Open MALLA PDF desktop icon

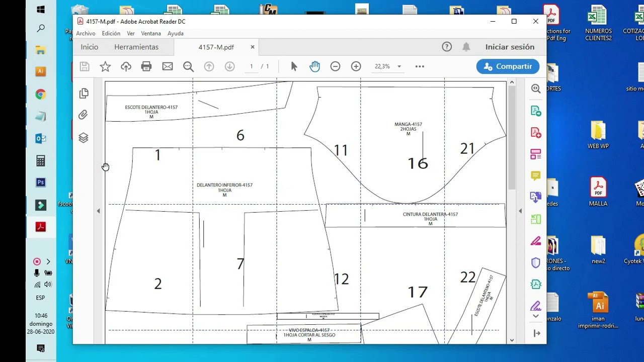tap(598, 192)
